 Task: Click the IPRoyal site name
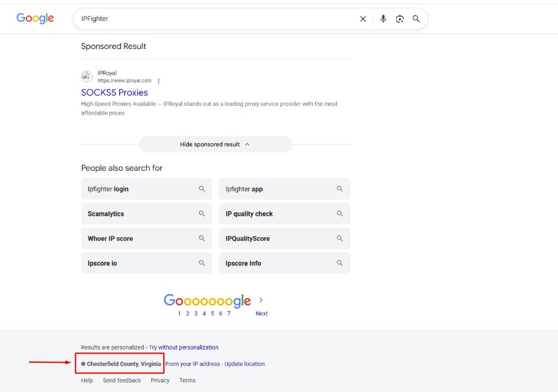coord(107,73)
